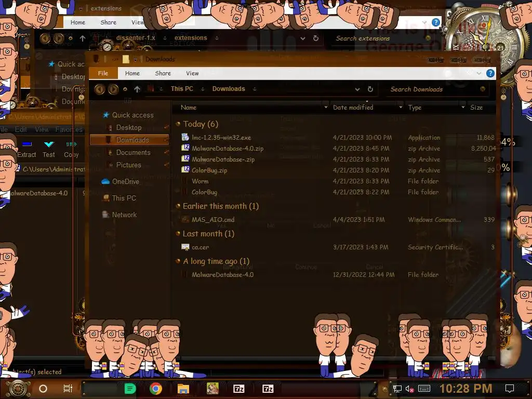Image resolution: width=532 pixels, height=399 pixels.
Task: Open Help in the Downloads window ribbon
Action: (490, 73)
